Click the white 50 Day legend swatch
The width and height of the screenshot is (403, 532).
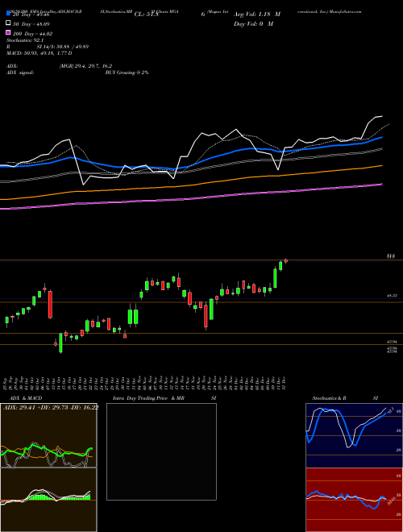8,23
